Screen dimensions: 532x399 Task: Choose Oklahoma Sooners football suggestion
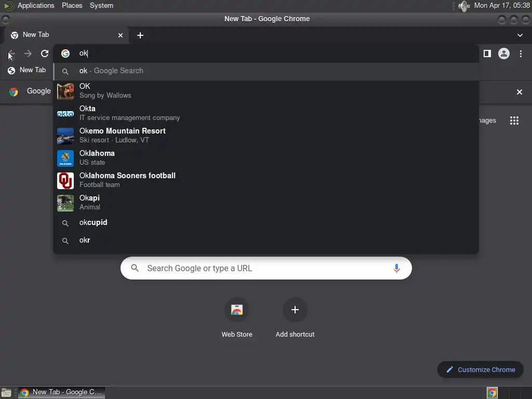(266, 180)
